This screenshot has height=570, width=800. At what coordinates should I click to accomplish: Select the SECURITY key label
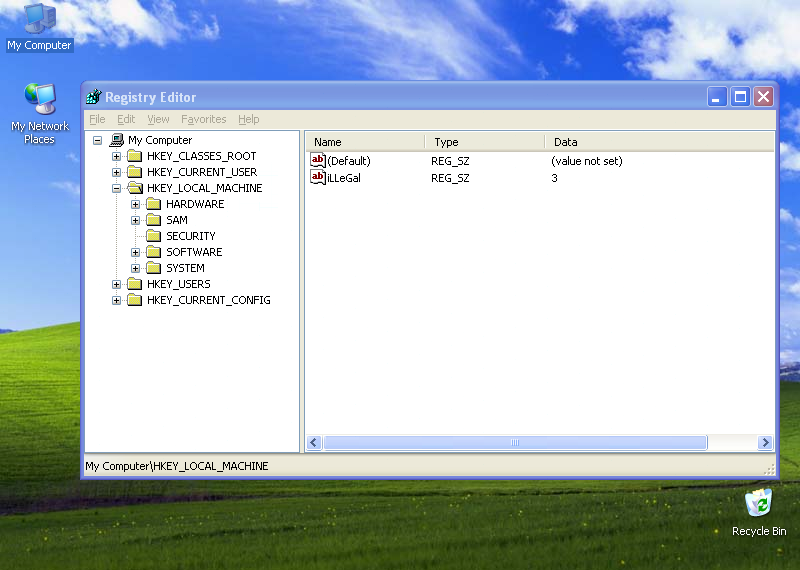pos(191,236)
